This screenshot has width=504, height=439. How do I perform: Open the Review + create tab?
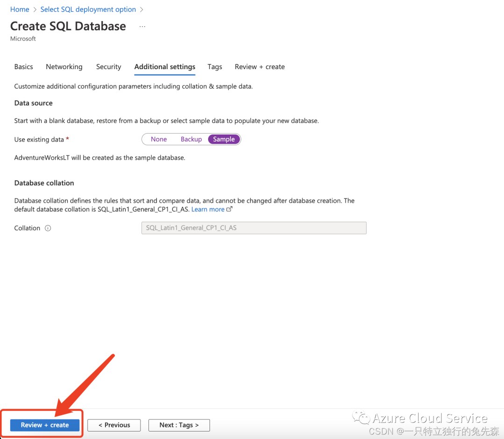coord(260,67)
